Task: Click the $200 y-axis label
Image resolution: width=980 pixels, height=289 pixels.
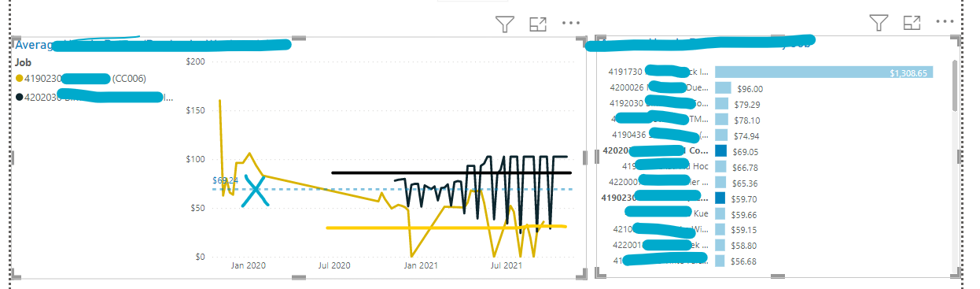Action: point(195,61)
